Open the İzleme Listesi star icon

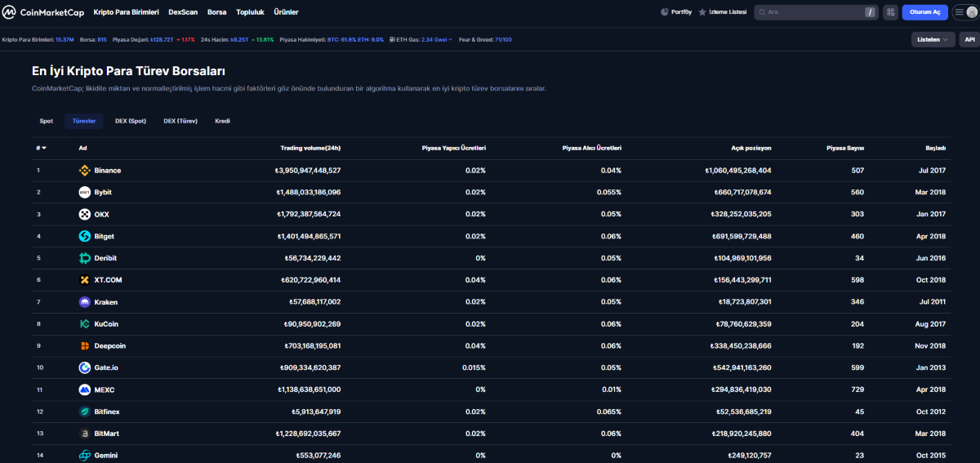(x=702, y=12)
